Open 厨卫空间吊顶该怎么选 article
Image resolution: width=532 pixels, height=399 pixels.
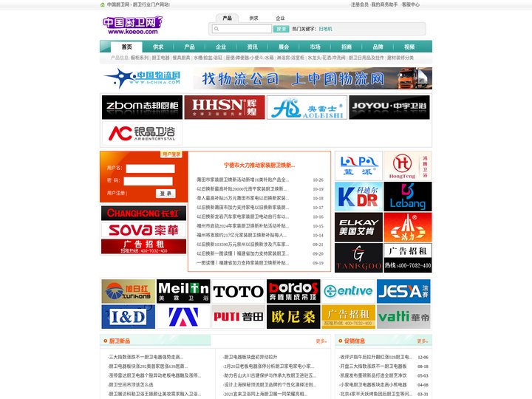131,385
